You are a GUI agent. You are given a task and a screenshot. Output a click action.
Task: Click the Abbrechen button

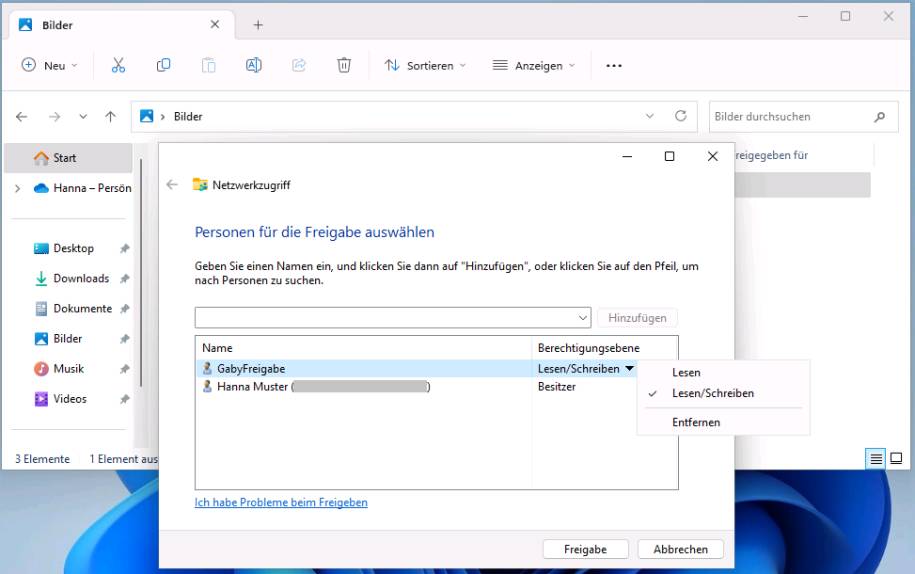[x=680, y=549]
